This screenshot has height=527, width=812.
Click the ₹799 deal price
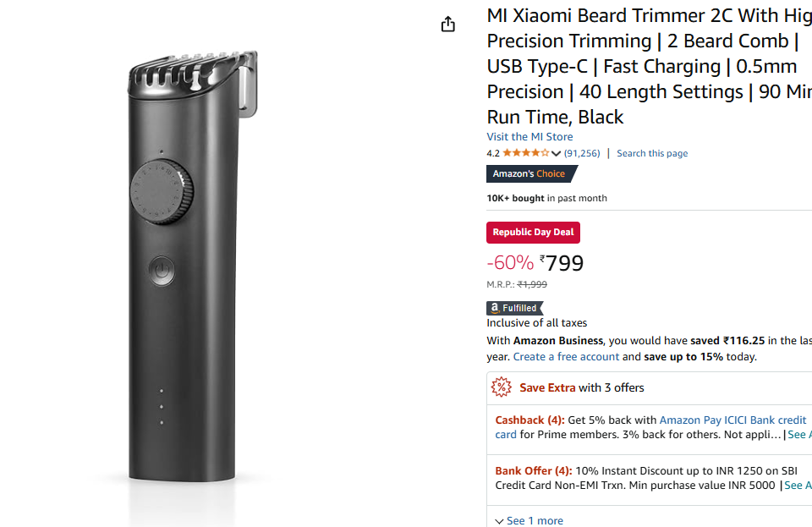pos(562,263)
